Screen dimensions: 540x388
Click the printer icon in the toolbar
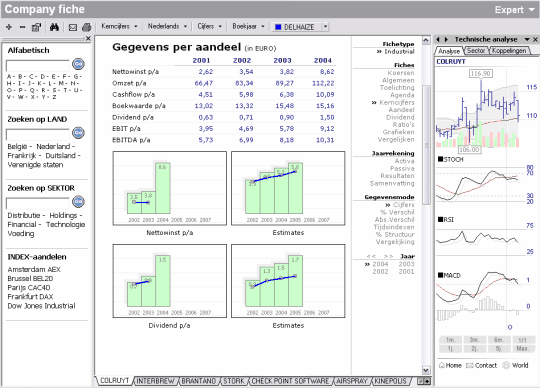point(86,27)
